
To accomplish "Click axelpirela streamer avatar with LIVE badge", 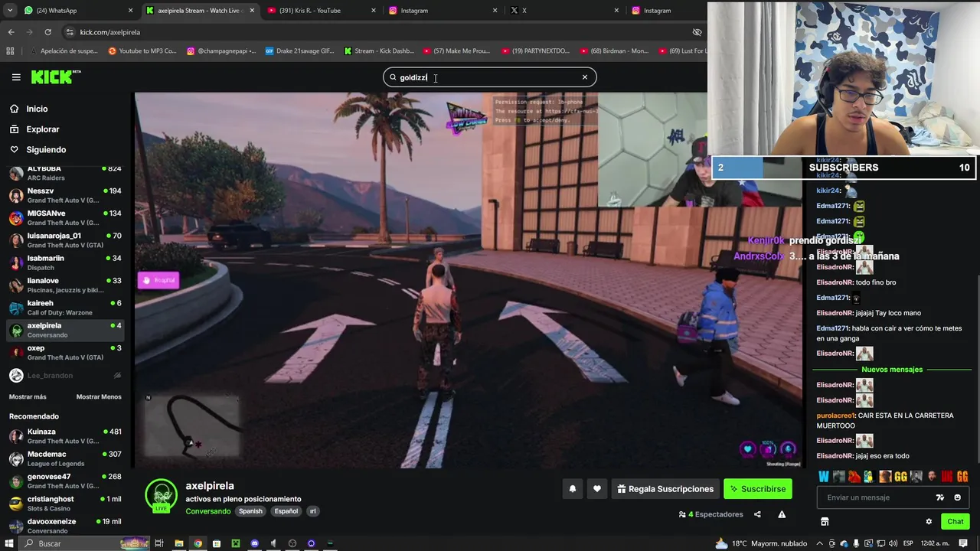I will (162, 496).
